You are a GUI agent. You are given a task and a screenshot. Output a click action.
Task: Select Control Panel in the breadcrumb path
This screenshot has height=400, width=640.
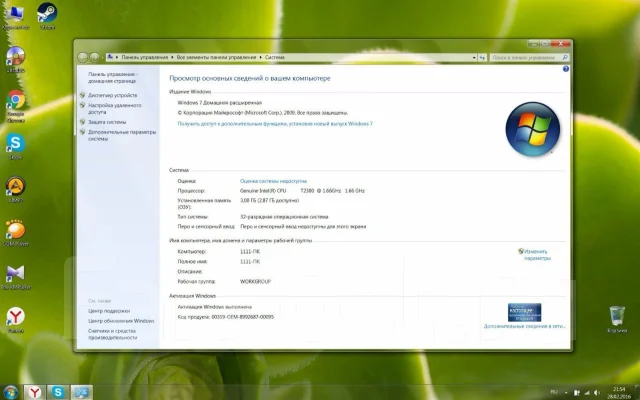(x=144, y=58)
